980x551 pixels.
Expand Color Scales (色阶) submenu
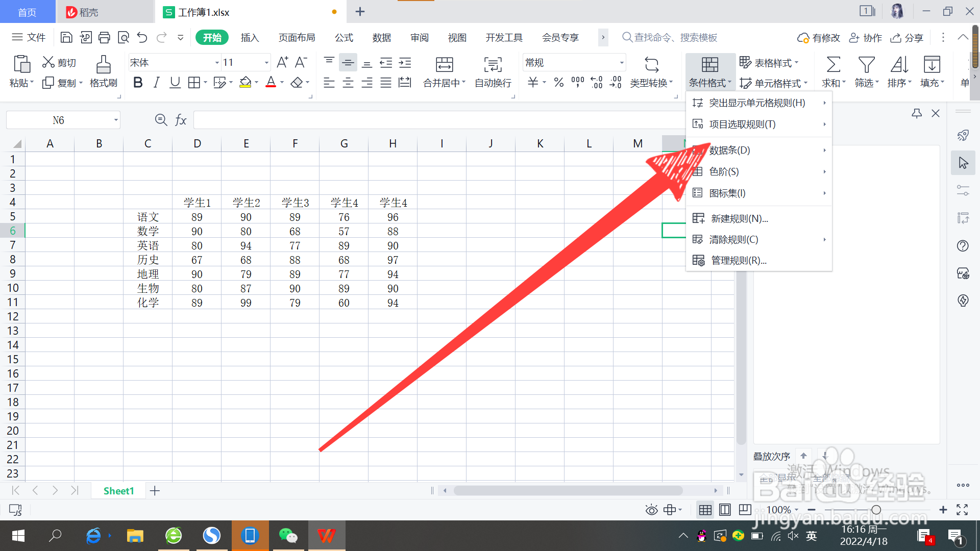[759, 172]
